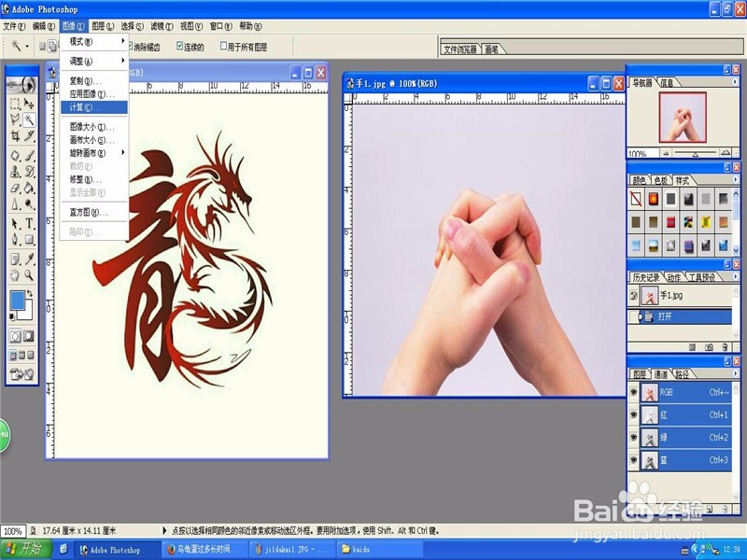Switch to the 色板 tab

[x=661, y=180]
